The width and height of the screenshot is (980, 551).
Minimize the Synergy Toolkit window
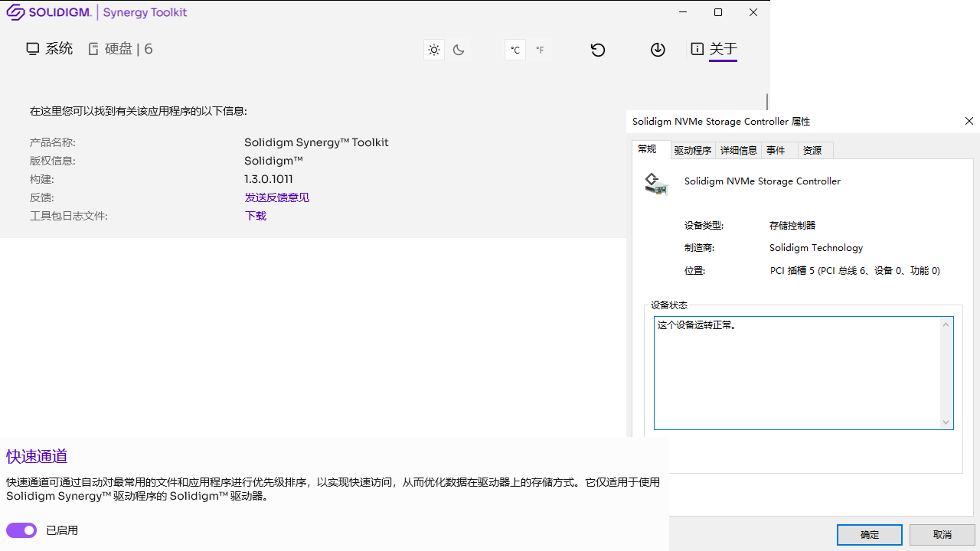pos(683,12)
